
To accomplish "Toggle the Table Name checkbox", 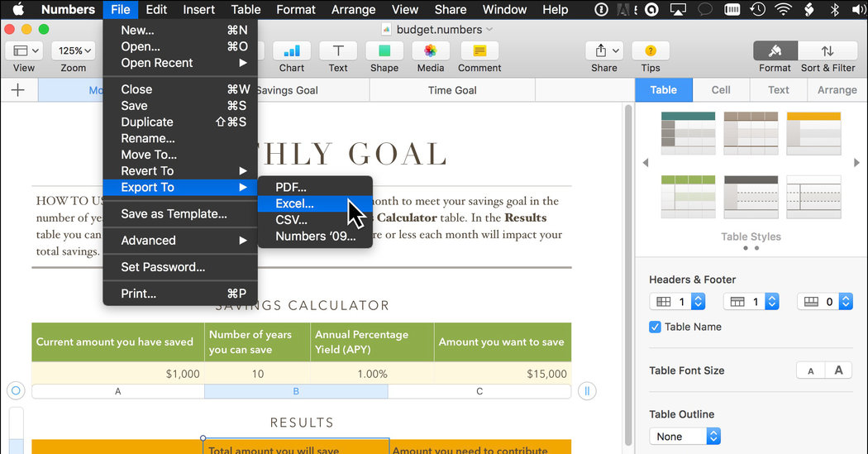I will click(656, 327).
